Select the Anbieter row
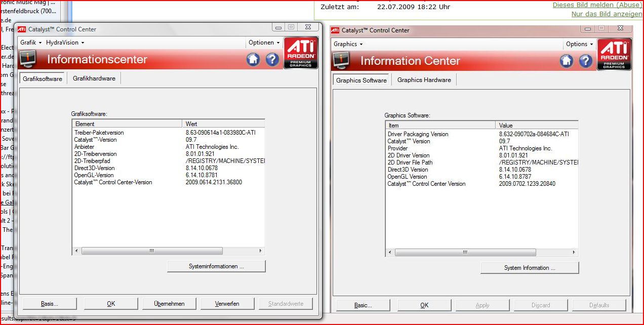The width and height of the screenshot is (644, 325). (168, 147)
